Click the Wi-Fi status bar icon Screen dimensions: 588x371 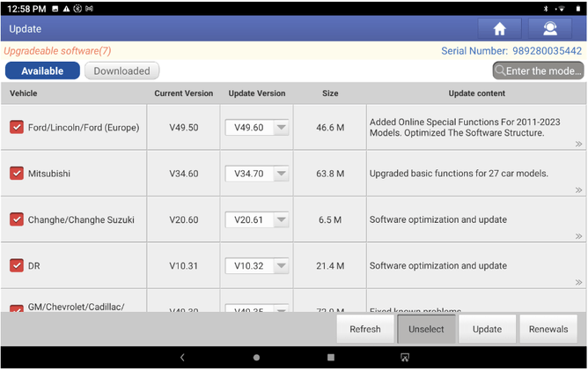point(561,9)
